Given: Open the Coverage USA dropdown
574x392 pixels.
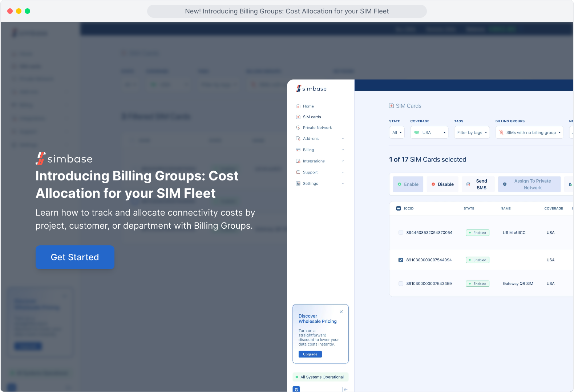Looking at the screenshot, I should pyautogui.click(x=429, y=132).
